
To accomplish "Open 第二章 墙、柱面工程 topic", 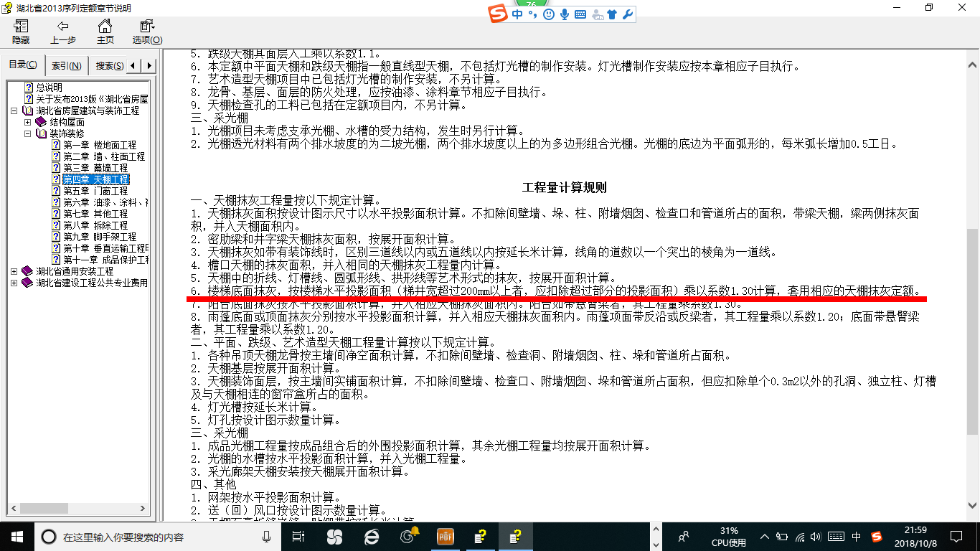I will coord(103,156).
